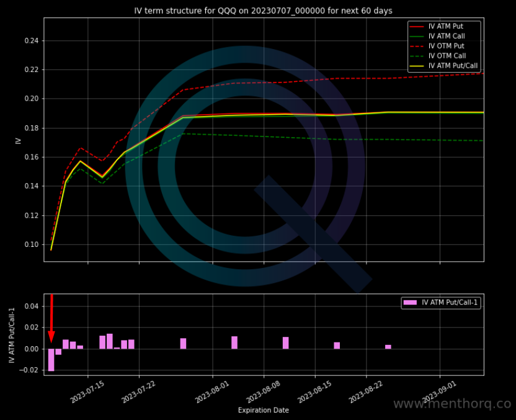
Task: Select the "IV ATM Put/Call" legend label in the upper chart
Action: (453, 66)
